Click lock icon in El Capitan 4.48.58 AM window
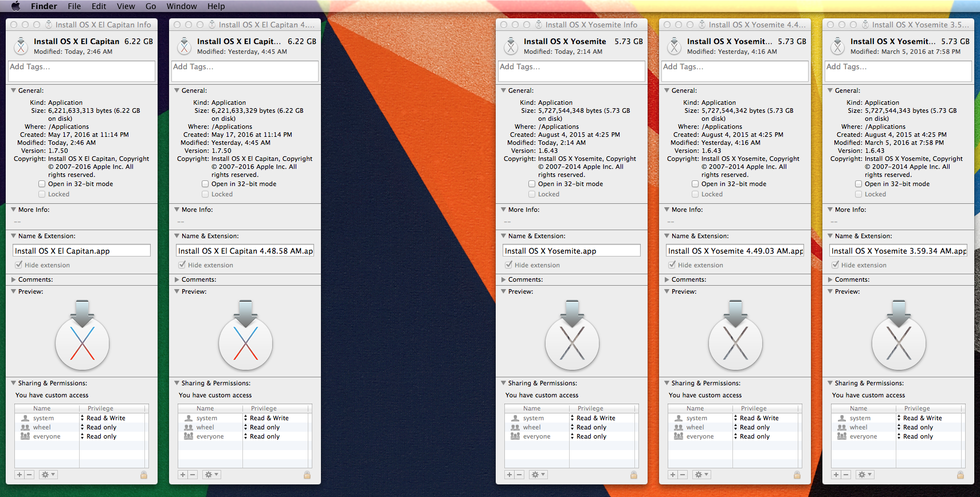980x497 pixels. coord(307,475)
